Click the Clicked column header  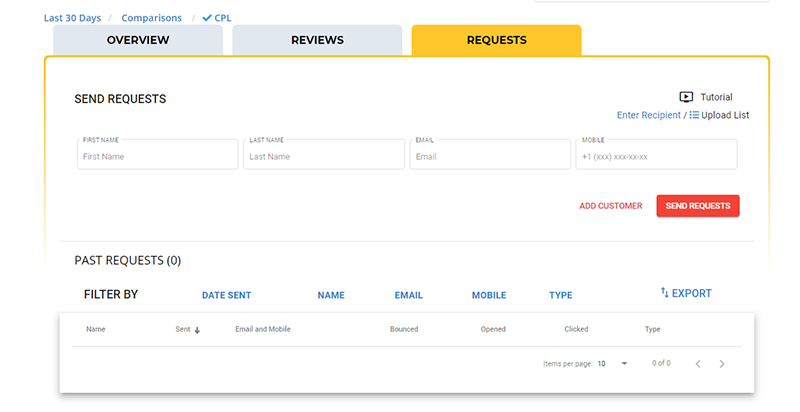576,329
